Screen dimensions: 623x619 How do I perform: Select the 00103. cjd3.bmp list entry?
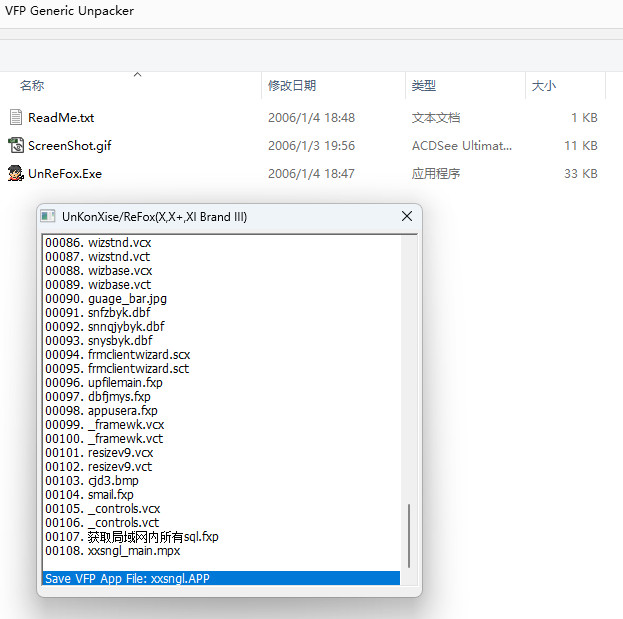[91, 480]
